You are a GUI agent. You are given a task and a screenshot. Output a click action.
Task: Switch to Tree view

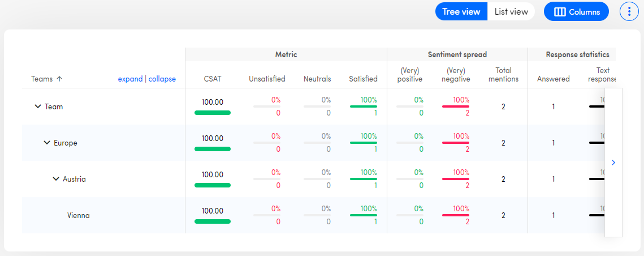[x=461, y=11]
